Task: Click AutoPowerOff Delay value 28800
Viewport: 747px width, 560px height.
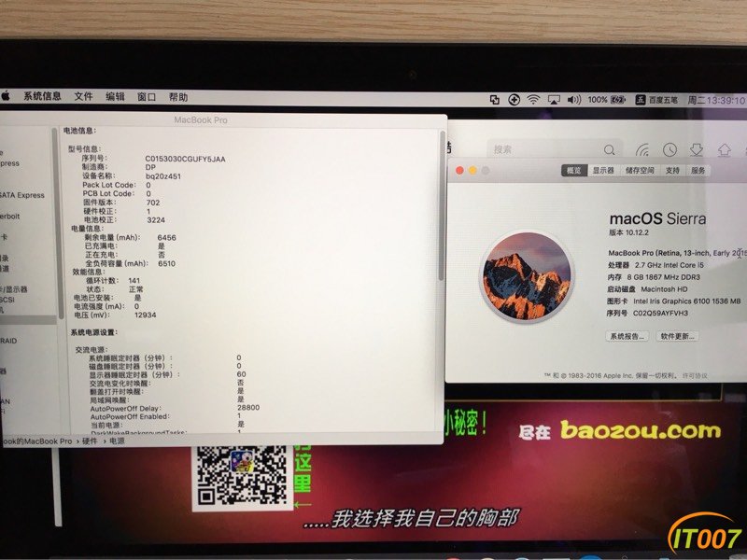Action: (248, 408)
